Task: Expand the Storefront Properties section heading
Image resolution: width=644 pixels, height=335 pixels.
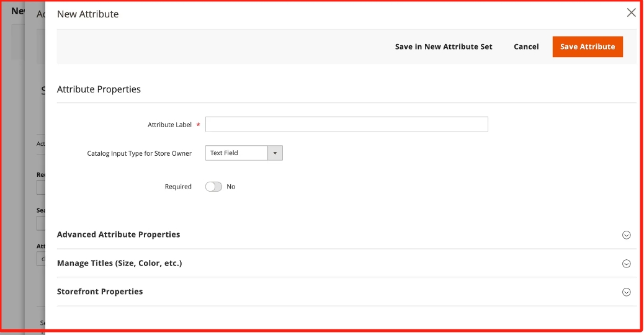Action: coord(100,292)
